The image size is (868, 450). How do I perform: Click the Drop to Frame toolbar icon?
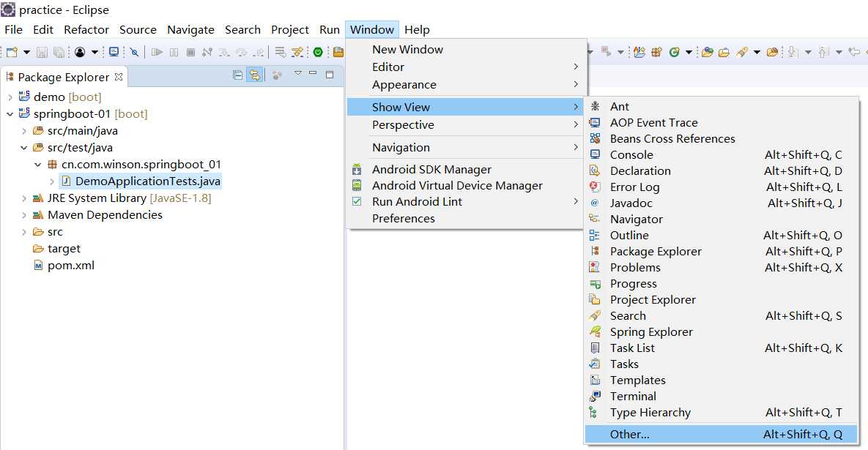[x=280, y=52]
